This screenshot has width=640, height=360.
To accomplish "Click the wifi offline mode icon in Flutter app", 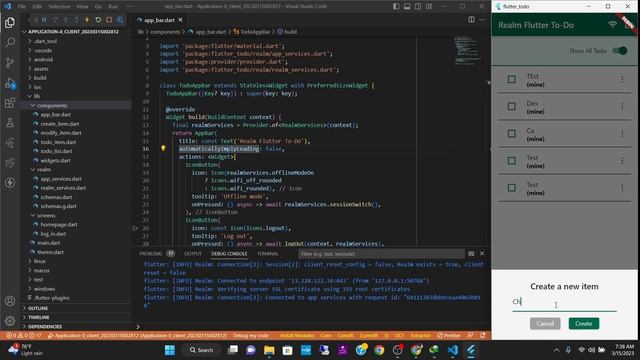I will (x=612, y=25).
